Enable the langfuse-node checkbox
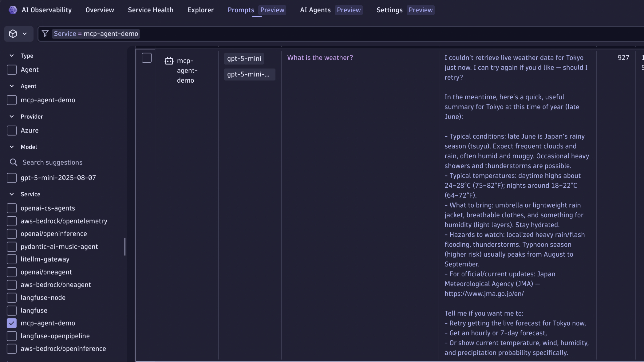644x362 pixels. tap(12, 298)
